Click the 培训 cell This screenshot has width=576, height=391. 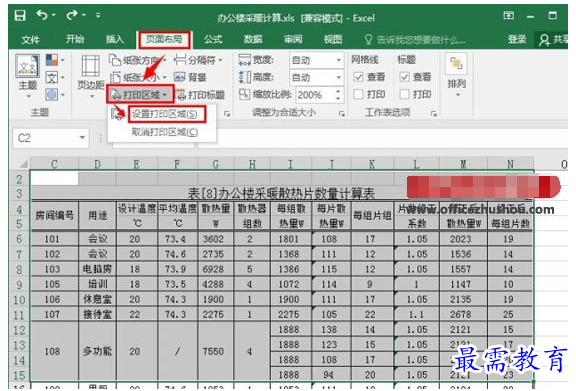97,284
